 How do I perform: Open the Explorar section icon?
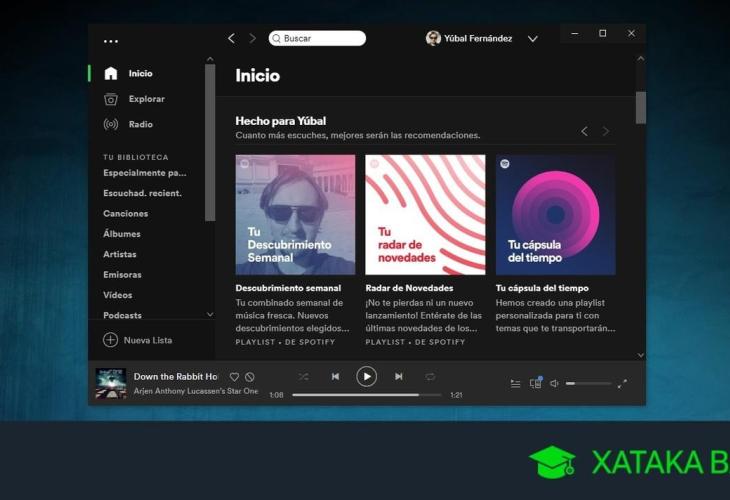111,99
